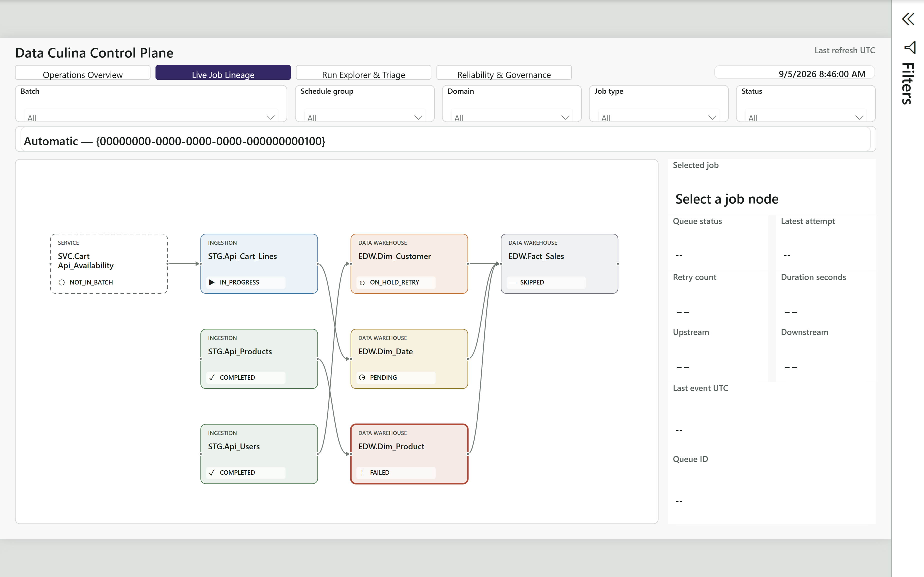Viewport: 924px width, 577px height.
Task: Click the checkmark icon on STG.Api_Users status
Action: click(x=212, y=472)
